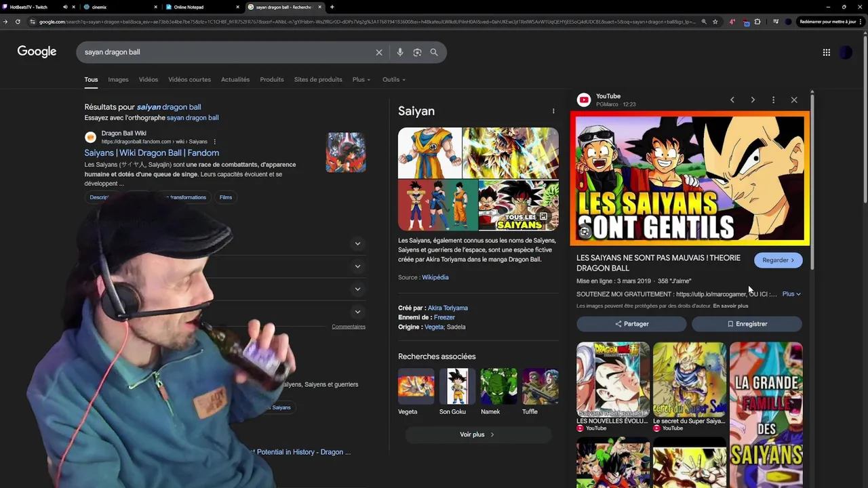868x488 pixels.
Task: Close the Online Notepad tab
Action: 237,7
